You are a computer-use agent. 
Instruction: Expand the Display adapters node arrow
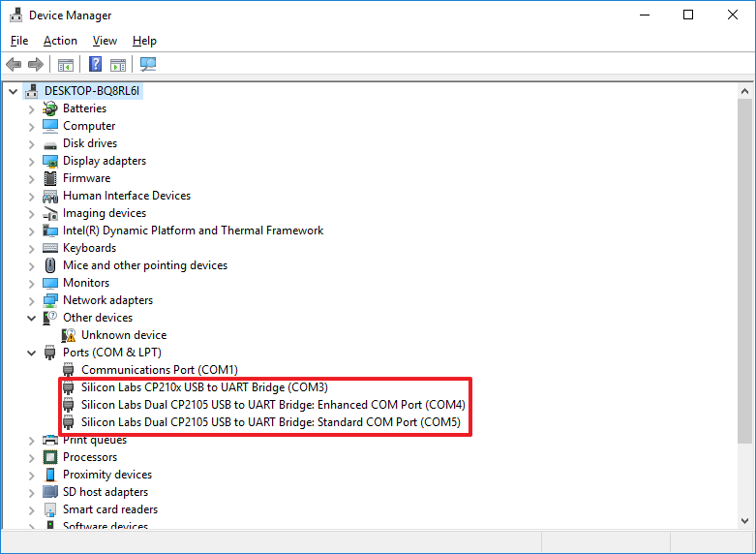31,161
